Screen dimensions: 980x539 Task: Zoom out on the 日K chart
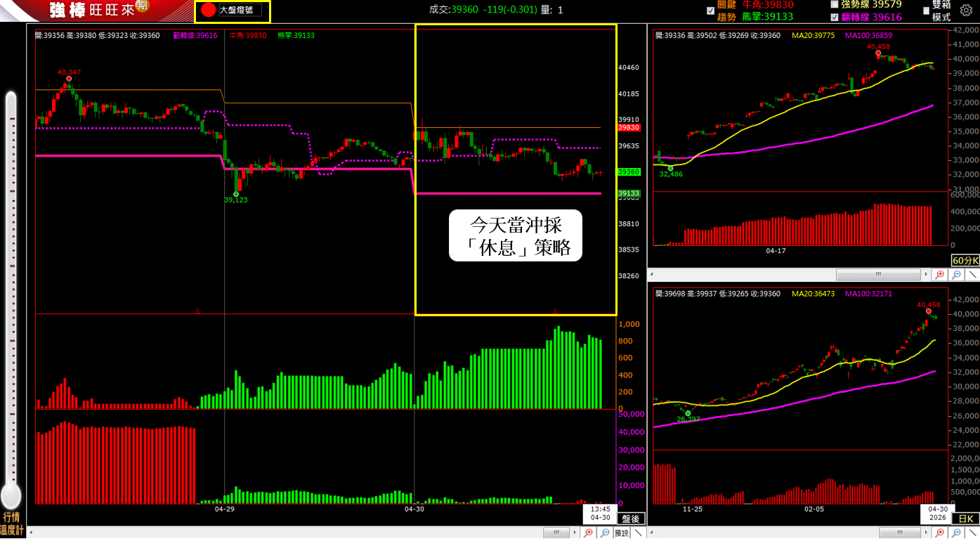(x=957, y=533)
